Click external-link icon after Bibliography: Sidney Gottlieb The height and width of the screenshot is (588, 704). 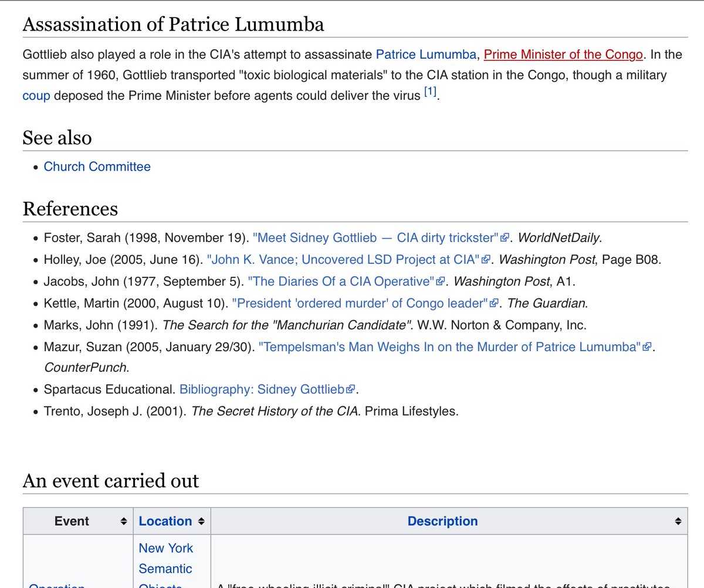click(x=351, y=390)
